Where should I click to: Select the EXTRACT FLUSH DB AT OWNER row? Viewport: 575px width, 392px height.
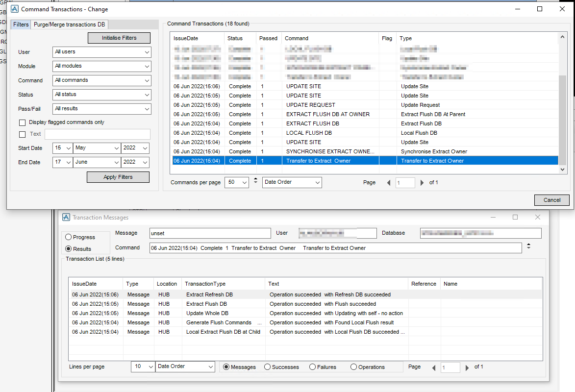pyautogui.click(x=365, y=114)
